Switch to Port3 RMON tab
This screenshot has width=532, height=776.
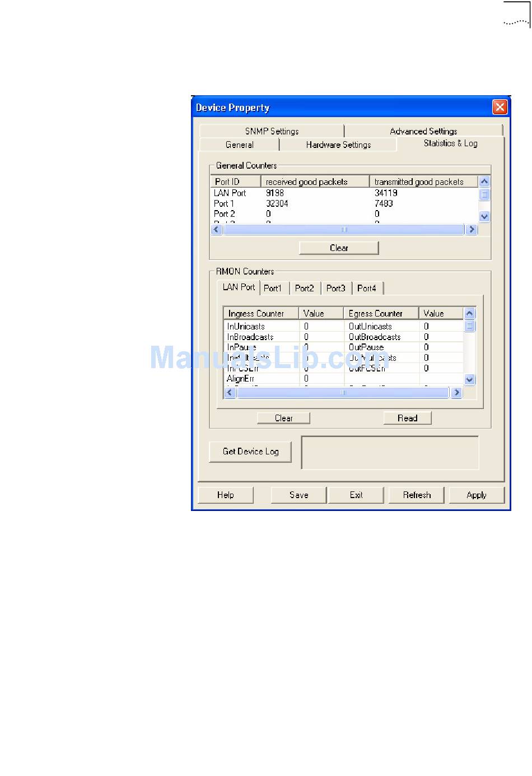336,288
